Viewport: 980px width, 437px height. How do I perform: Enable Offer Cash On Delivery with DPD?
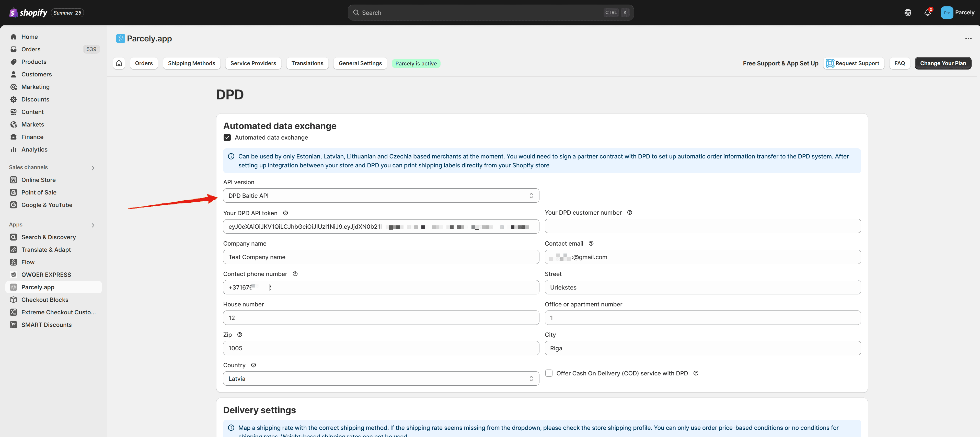[x=549, y=373]
